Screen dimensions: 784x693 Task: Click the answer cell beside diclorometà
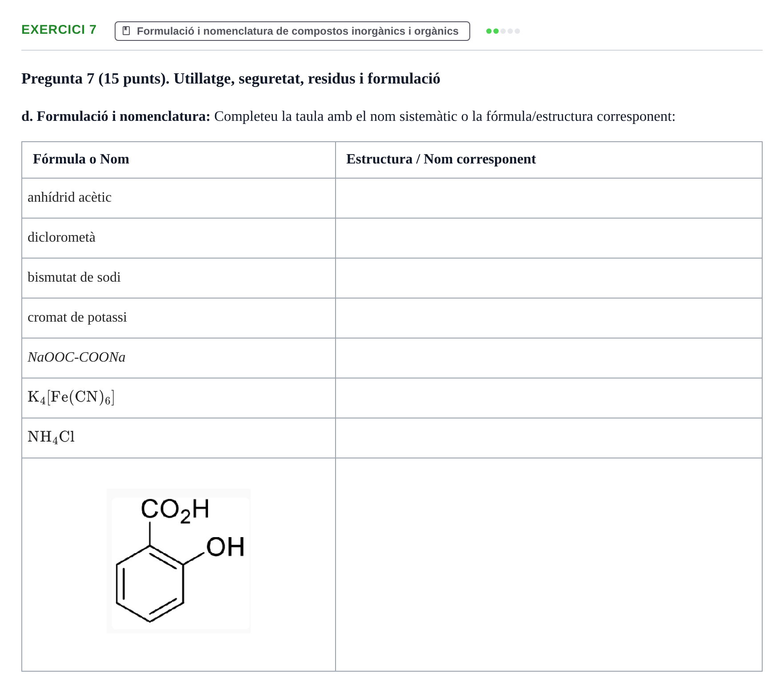549,238
